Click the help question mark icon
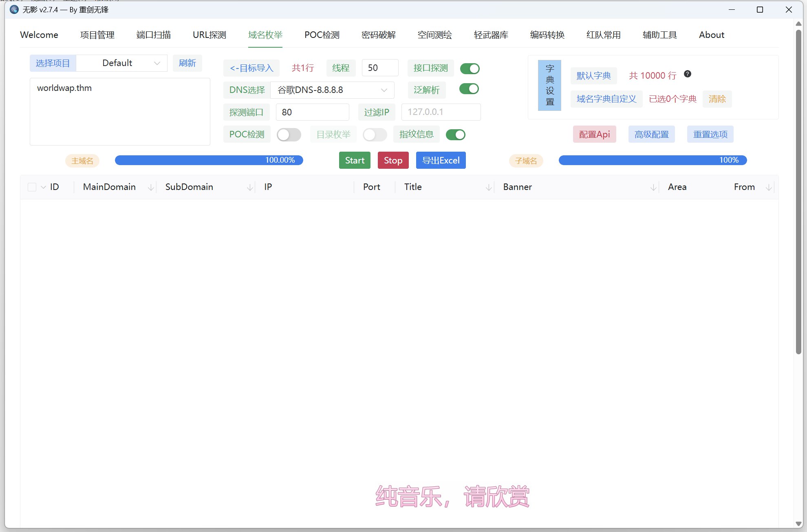 pyautogui.click(x=688, y=74)
